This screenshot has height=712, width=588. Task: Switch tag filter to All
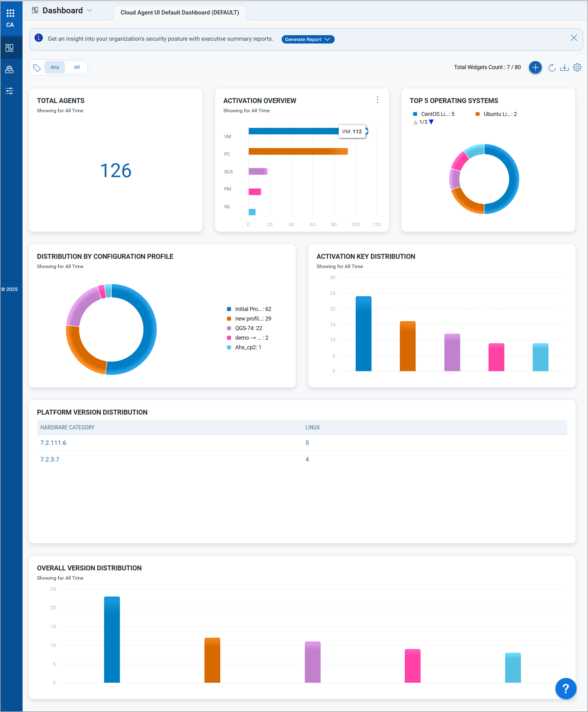[77, 68]
